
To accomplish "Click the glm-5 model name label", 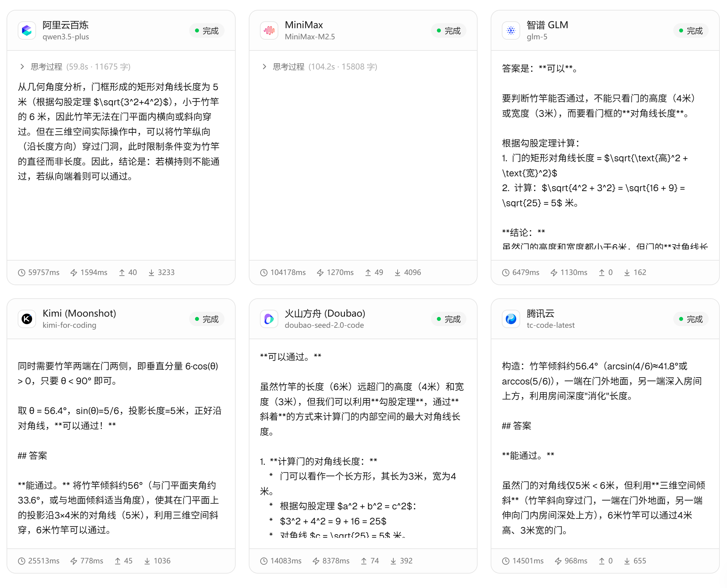I will [x=537, y=37].
